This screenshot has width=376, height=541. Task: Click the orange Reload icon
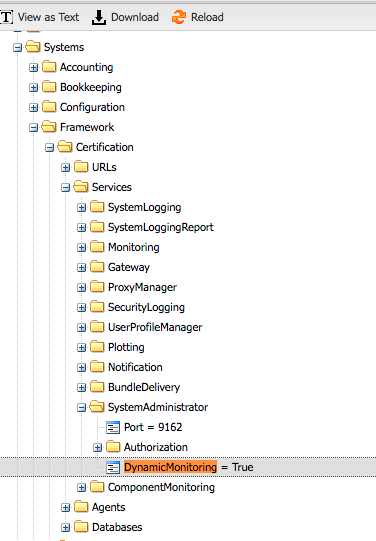click(179, 17)
